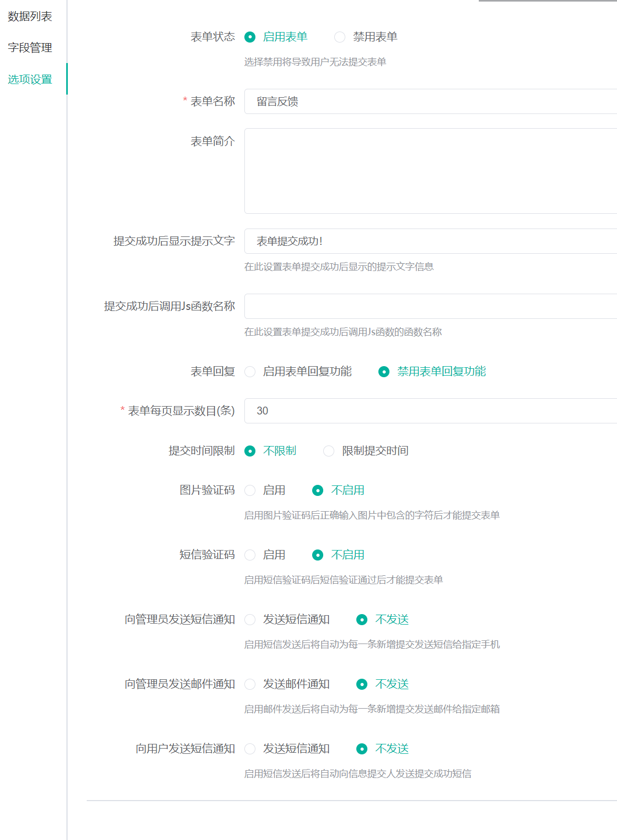Open the 数据列表 sidebar menu item
Screen dimensions: 617x840
30,17
